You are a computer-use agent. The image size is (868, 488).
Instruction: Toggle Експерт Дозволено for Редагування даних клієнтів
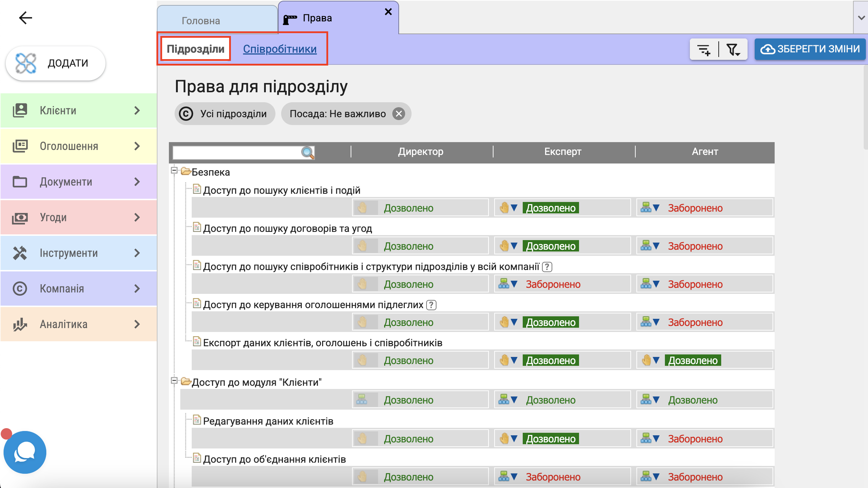tap(551, 439)
